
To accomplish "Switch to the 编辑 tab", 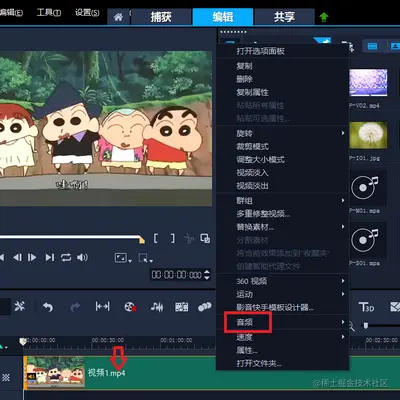I will pyautogui.click(x=223, y=17).
